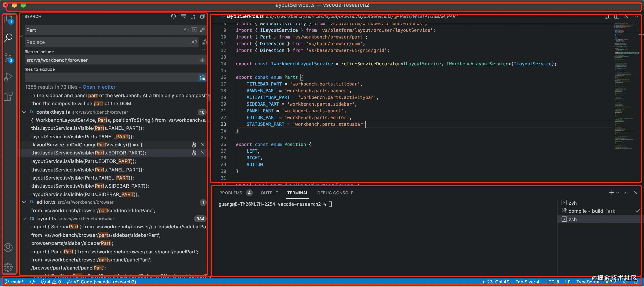Image resolution: width=644 pixels, height=287 pixels.
Task: Collapse the layout.ts results group
Action: 24,219
